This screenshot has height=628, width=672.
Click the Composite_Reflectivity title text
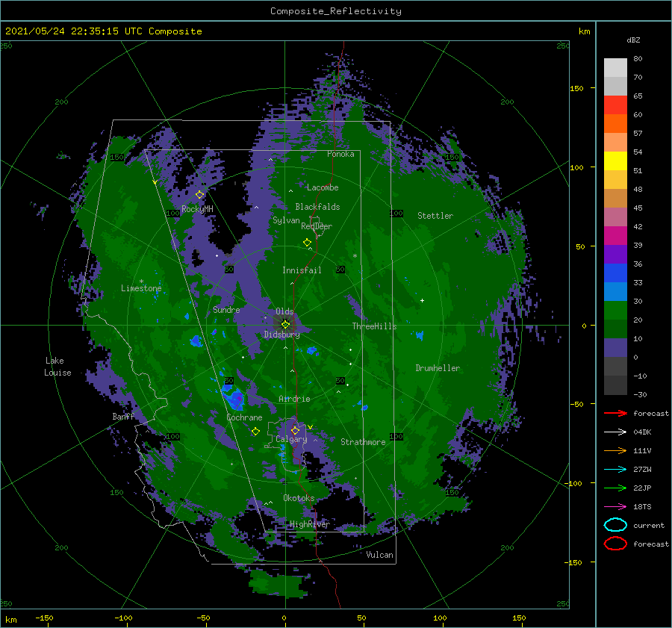pos(336,11)
